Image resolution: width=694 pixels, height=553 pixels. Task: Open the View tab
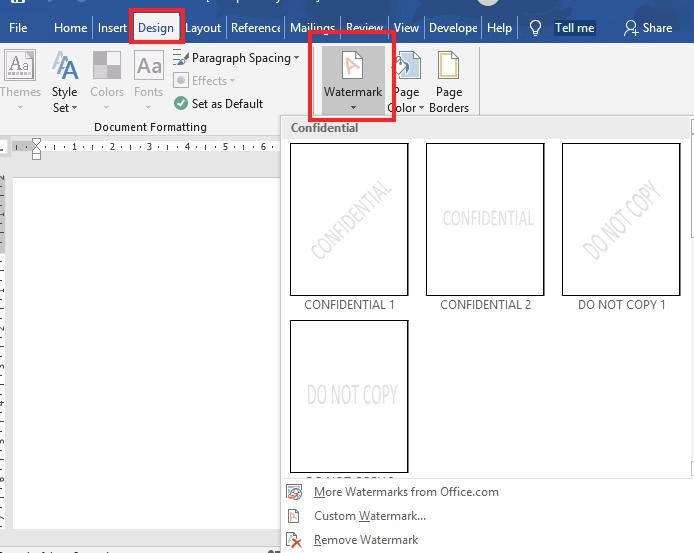(406, 27)
